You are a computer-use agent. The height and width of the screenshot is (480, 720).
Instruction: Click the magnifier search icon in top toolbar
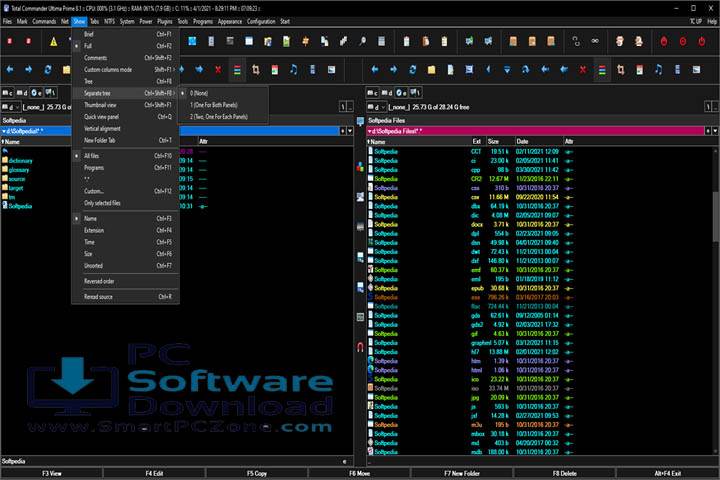363,41
